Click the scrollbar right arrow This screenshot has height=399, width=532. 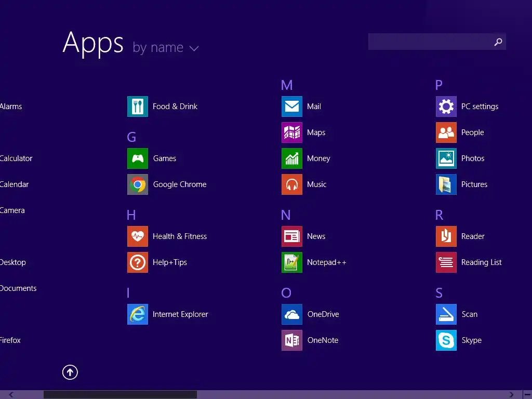(511, 395)
